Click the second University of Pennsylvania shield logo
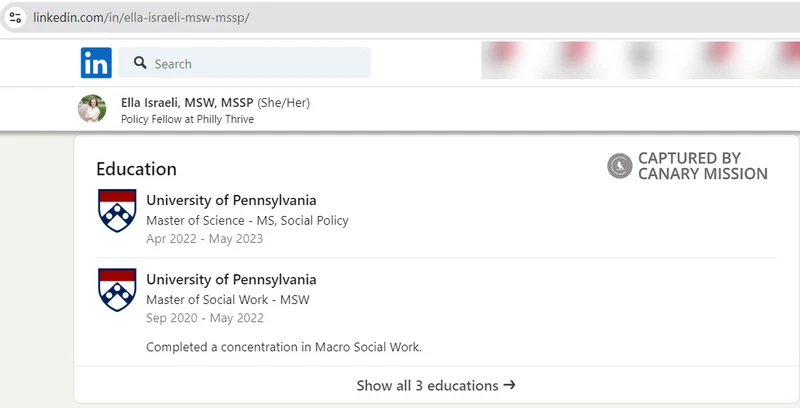Viewport: 800px width, 408px height. [117, 290]
